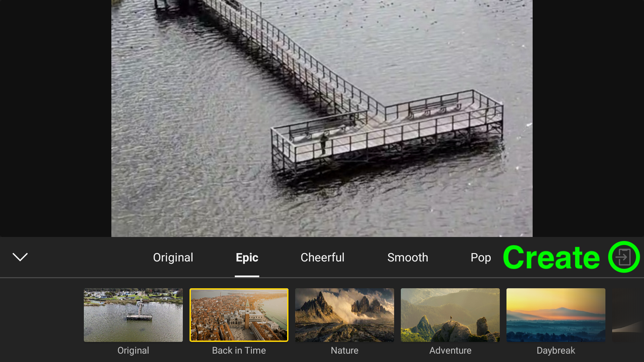Open the Epic filter category tab

pyautogui.click(x=247, y=257)
